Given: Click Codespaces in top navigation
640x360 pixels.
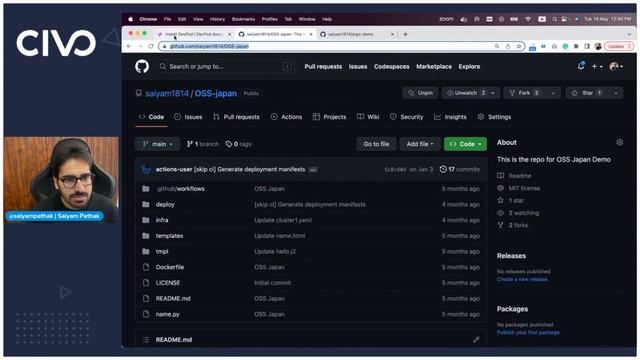Looking at the screenshot, I should coord(391,67).
